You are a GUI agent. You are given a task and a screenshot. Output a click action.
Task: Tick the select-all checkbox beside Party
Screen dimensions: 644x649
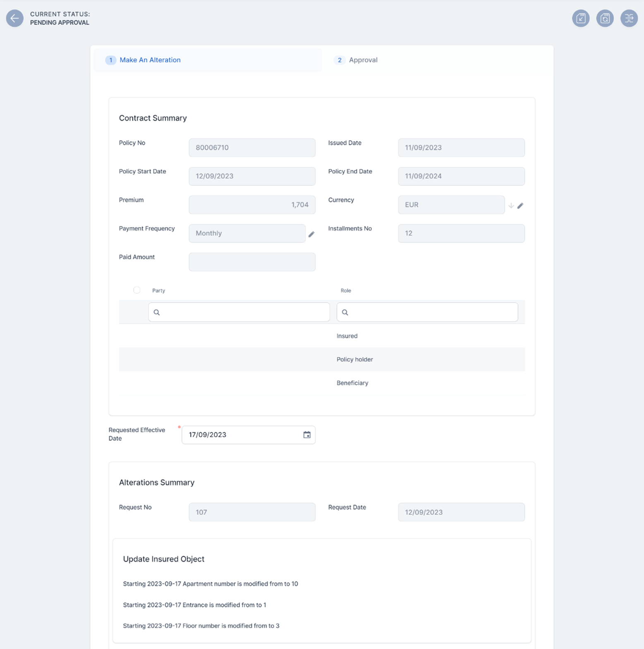pyautogui.click(x=136, y=290)
